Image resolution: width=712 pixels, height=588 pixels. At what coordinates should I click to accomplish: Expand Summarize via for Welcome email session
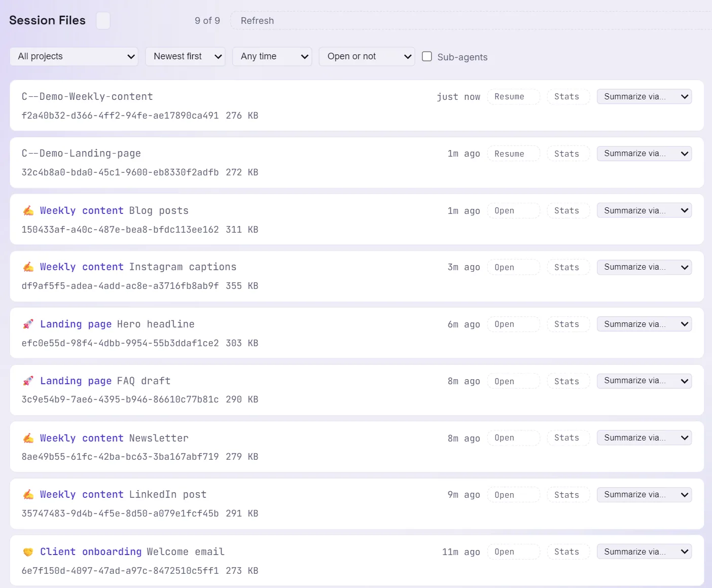pos(644,552)
